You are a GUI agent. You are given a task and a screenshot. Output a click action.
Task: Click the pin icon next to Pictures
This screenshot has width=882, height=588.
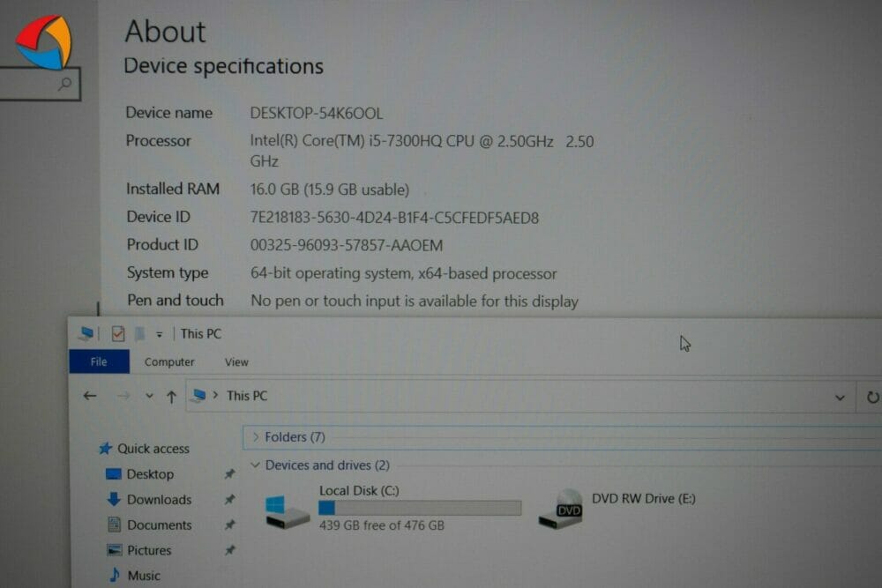(x=229, y=550)
